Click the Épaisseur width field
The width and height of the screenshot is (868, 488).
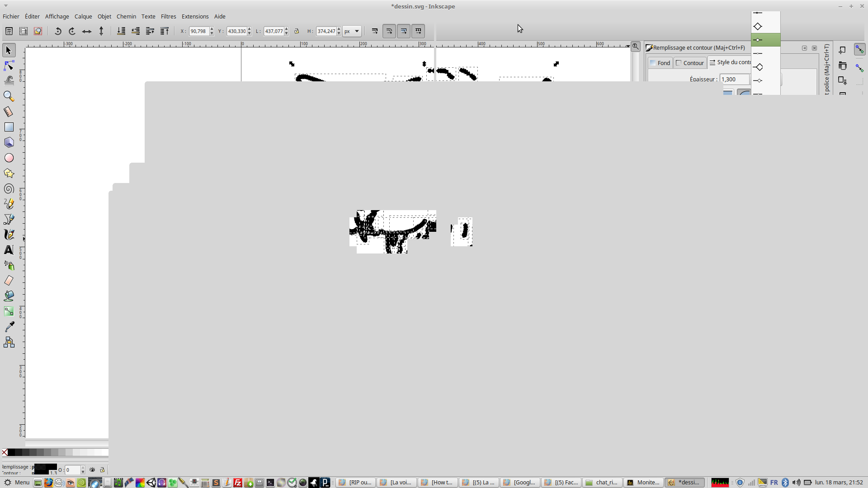pos(734,79)
